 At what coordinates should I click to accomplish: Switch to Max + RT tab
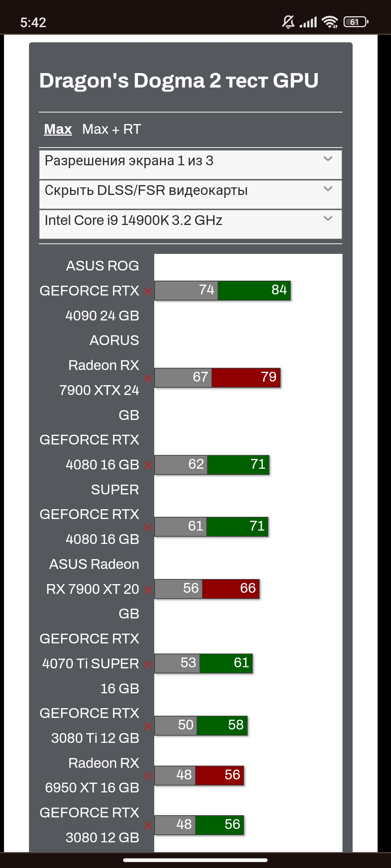(112, 129)
